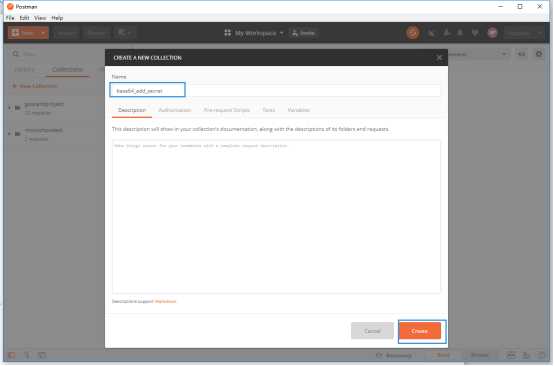Screen dimensions: 554x366
Task: Expand the second collection in sidebar
Action: [x=10, y=134]
